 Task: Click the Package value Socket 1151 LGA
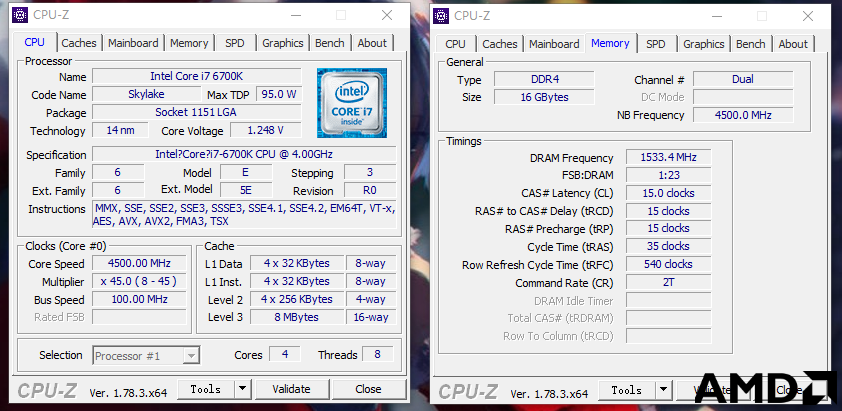coord(197,112)
